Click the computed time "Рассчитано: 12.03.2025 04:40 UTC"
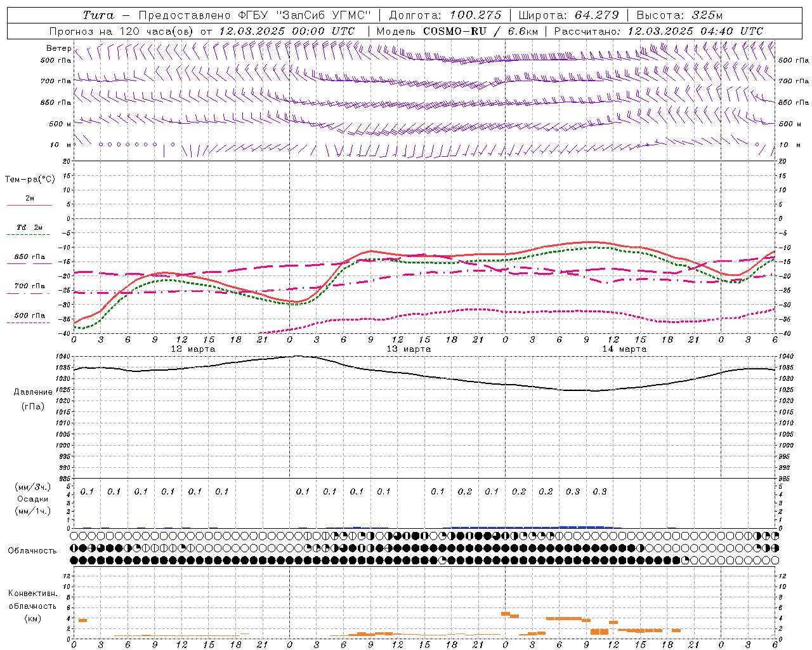The height and width of the screenshot is (650, 812). point(658,31)
